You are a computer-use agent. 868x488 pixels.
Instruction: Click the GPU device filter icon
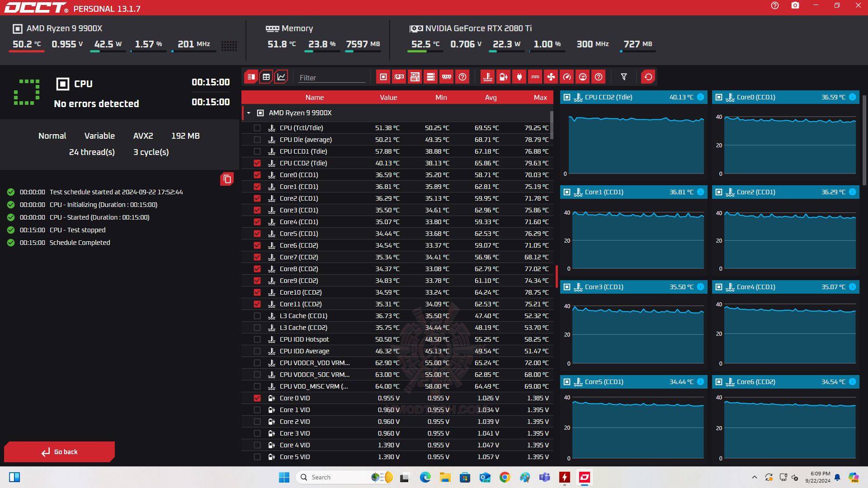tap(399, 77)
